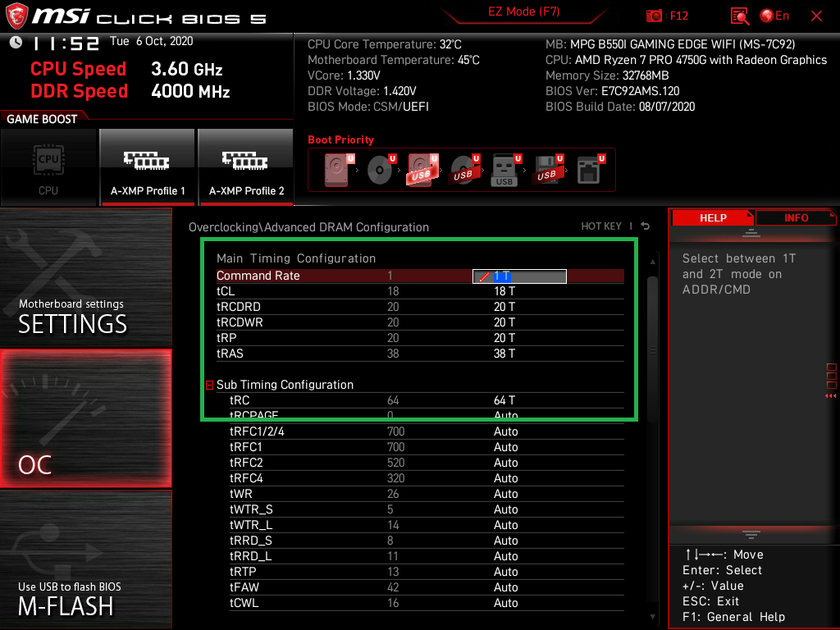Select the USB hard disk boot device icon
The height and width of the screenshot is (630, 840).
pyautogui.click(x=422, y=170)
